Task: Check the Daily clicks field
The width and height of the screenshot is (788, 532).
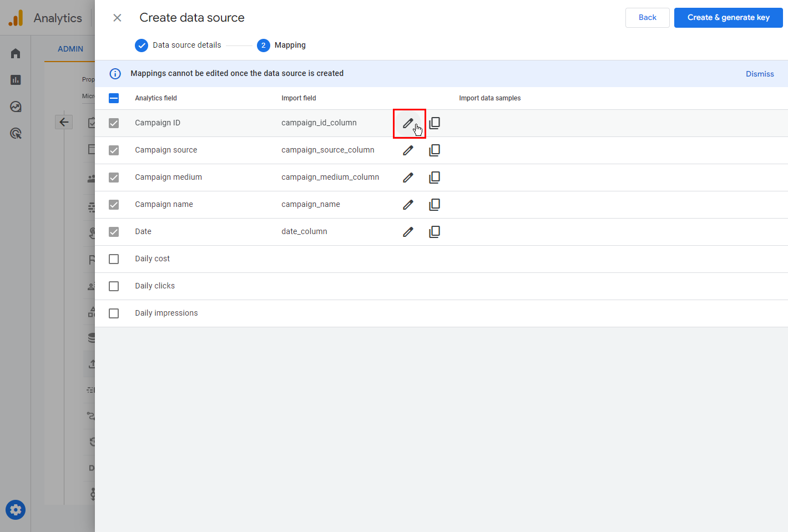Action: tap(114, 286)
